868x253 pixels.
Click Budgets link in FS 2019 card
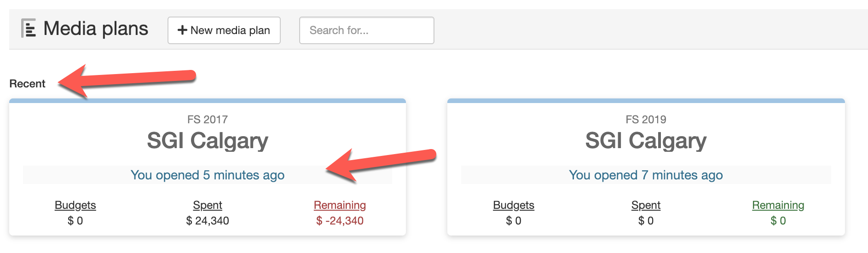(x=514, y=205)
